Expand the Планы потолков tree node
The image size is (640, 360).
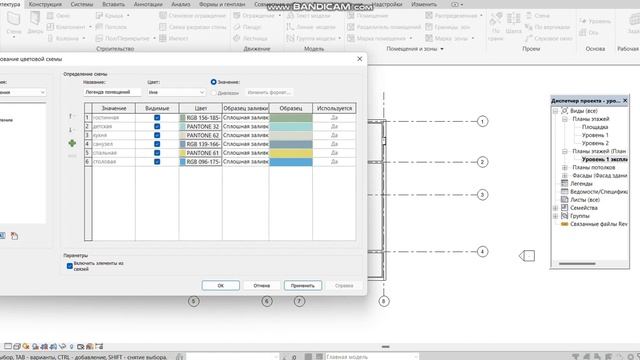pos(564,167)
